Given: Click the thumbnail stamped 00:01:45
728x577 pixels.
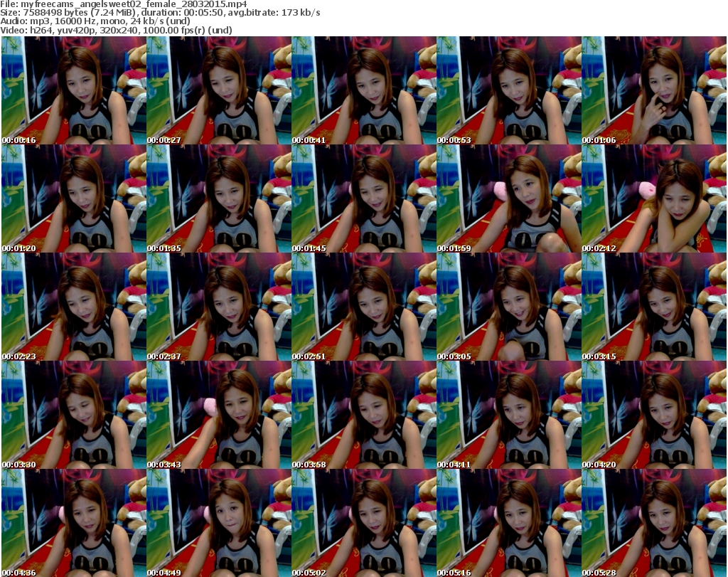Looking at the screenshot, I should point(363,198).
